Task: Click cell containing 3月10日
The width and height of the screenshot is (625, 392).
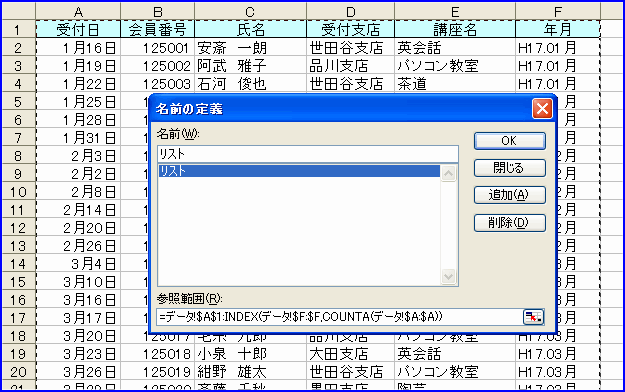Action: [78, 282]
